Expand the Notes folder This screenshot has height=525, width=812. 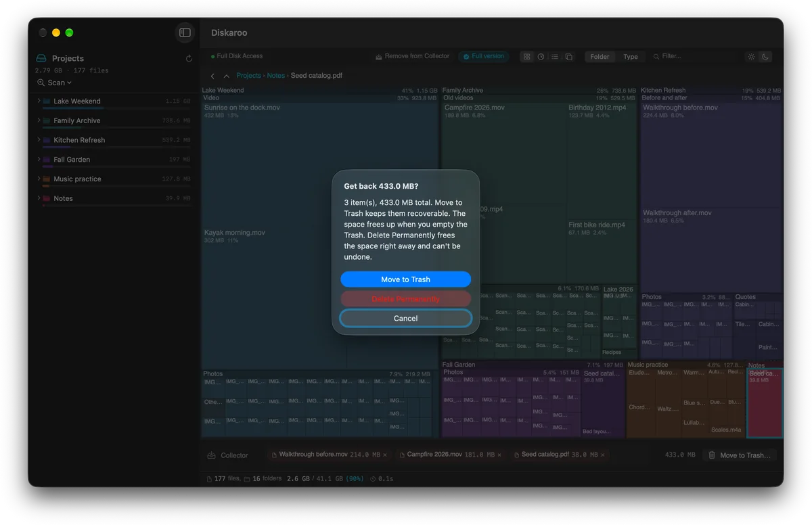point(39,199)
